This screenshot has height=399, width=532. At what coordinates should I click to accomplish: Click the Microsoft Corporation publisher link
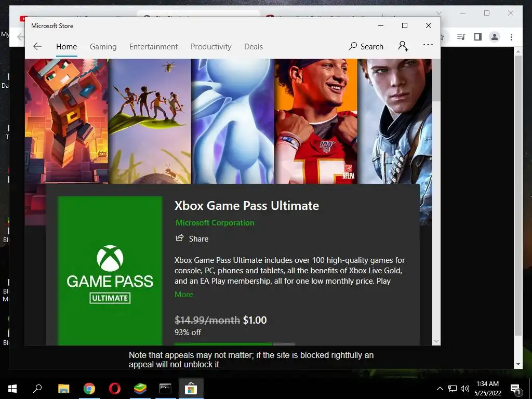tap(215, 222)
